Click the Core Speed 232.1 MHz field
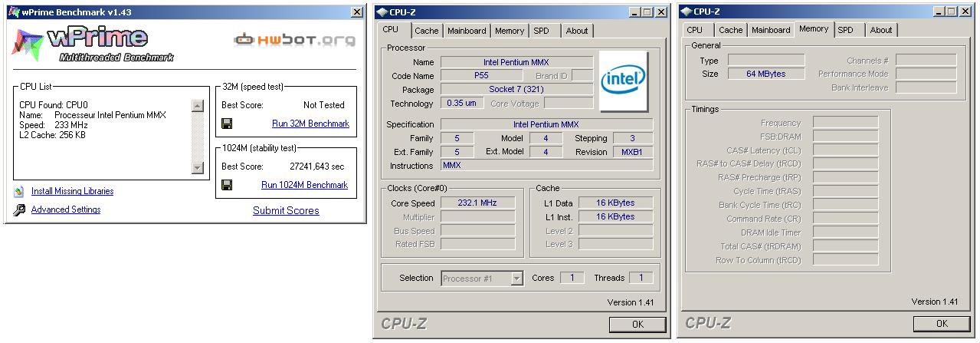The width and height of the screenshot is (980, 343). [477, 203]
